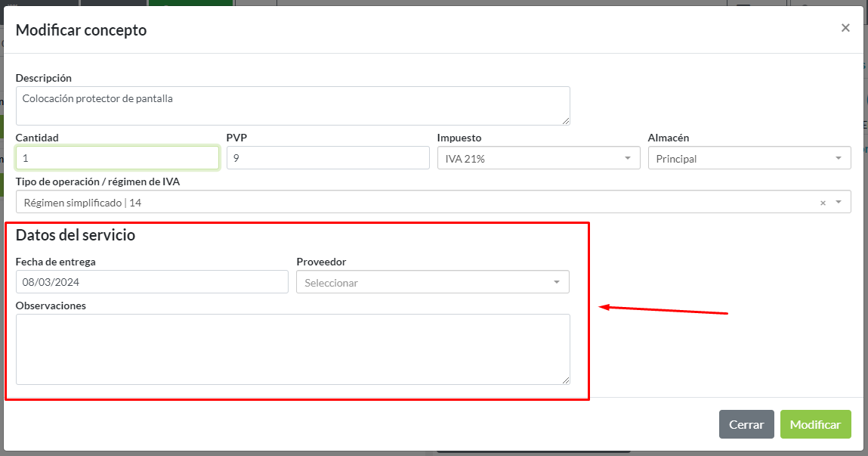Grab the Descripción textarea resize handle

(x=565, y=120)
